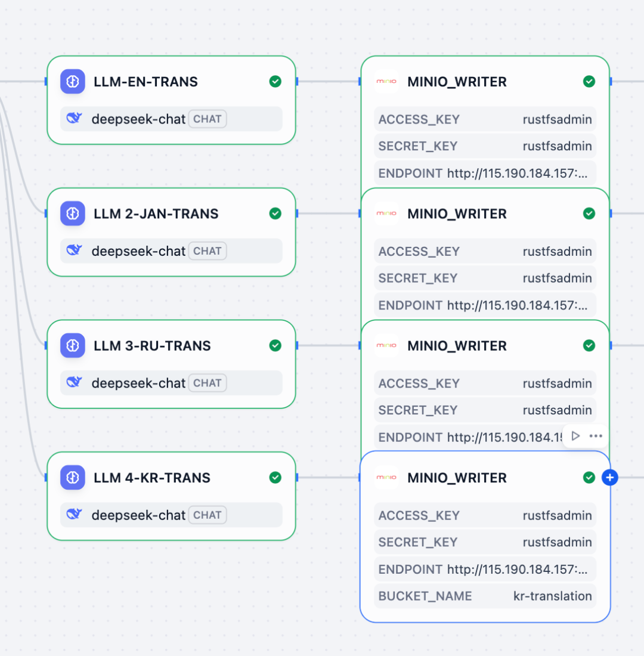Click the LLM 2-JAN-TRANS brain icon
Image resolution: width=644 pixels, height=656 pixels.
73,213
